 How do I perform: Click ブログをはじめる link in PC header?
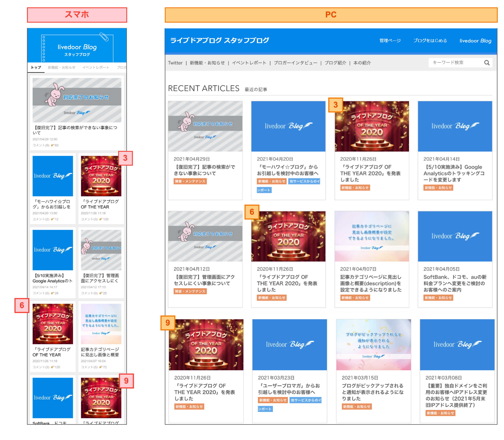430,41
